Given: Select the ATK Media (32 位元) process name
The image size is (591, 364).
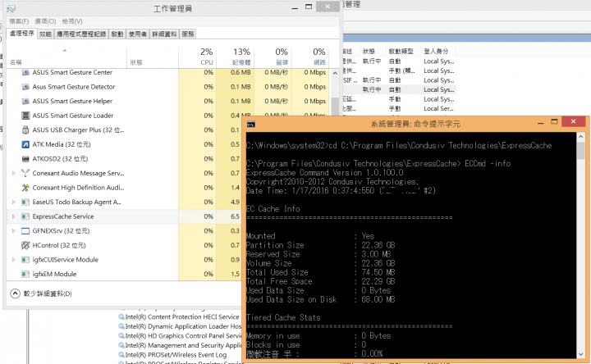Looking at the screenshot, I should (x=62, y=144).
